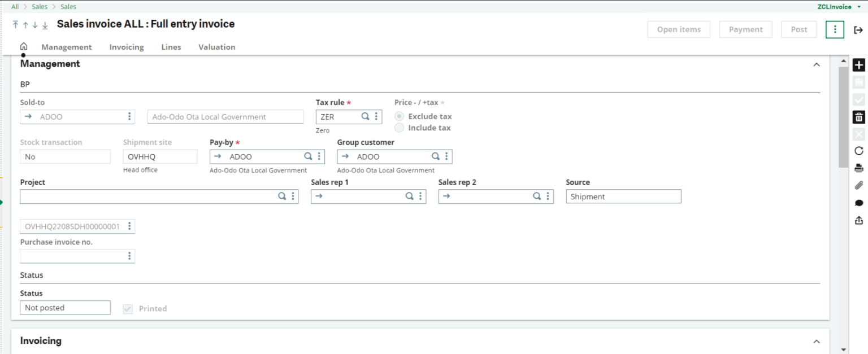Click the Source field showing Shipment
This screenshot has height=354, width=868.
tap(623, 196)
